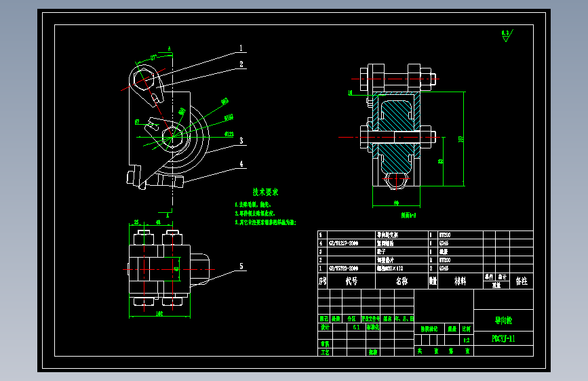
Task: Click the 设计 label in title block
Action: click(x=325, y=327)
